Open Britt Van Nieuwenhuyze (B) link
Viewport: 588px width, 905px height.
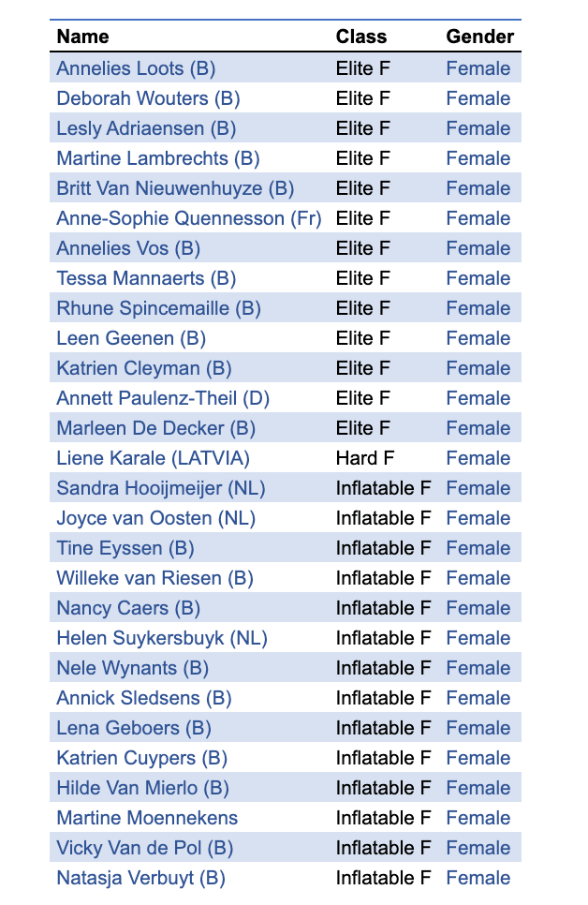coord(175,188)
